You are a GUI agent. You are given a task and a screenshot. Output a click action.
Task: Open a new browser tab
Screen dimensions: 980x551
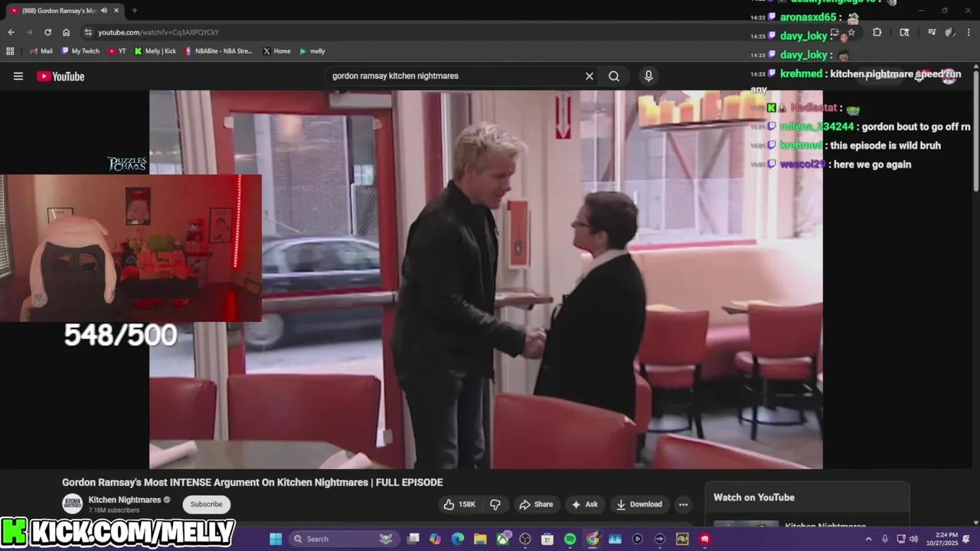[x=135, y=11]
